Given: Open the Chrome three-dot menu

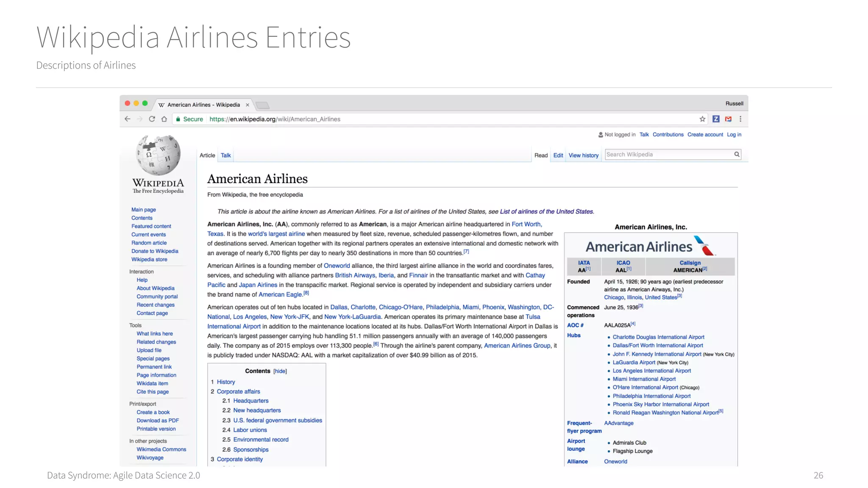Looking at the screenshot, I should pyautogui.click(x=740, y=119).
